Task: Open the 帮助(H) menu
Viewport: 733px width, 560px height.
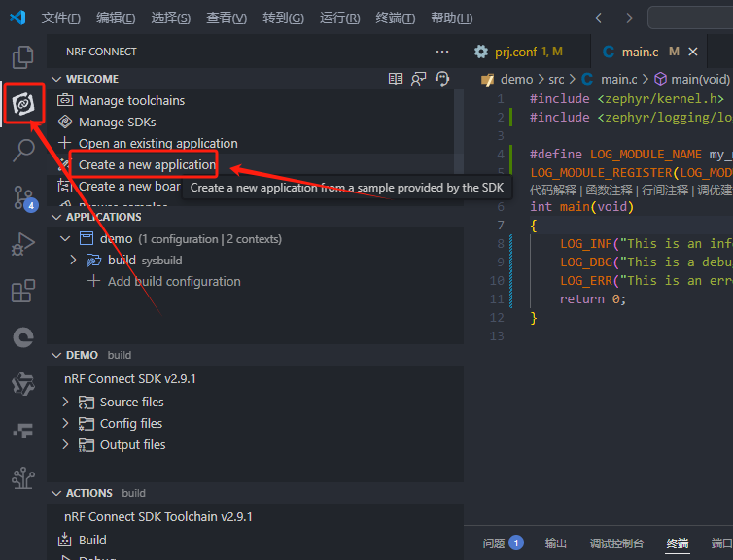Action: tap(452, 18)
